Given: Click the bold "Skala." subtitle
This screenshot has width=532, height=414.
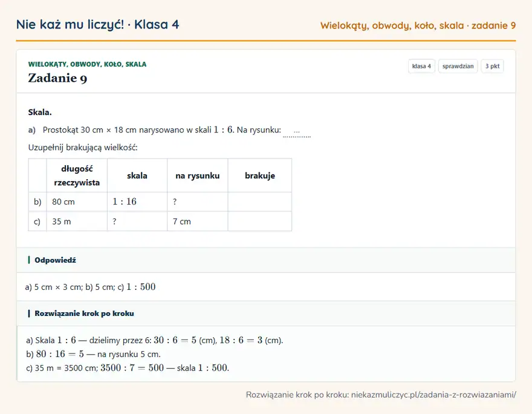Looking at the screenshot, I should [40, 112].
